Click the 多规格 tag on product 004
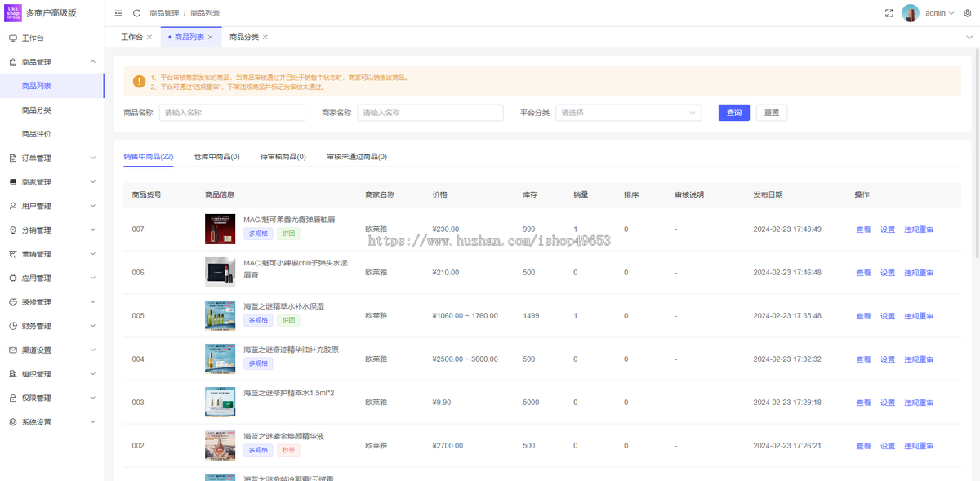This screenshot has width=980, height=481. pos(258,363)
